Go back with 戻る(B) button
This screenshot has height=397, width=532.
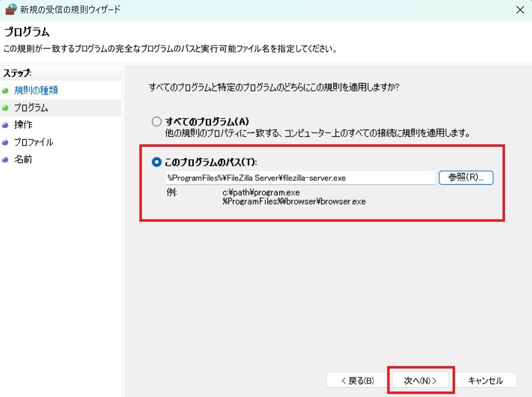357,381
